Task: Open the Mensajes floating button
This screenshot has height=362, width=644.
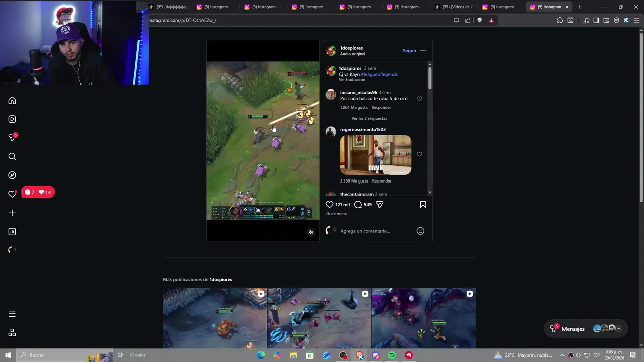Action: click(586, 329)
